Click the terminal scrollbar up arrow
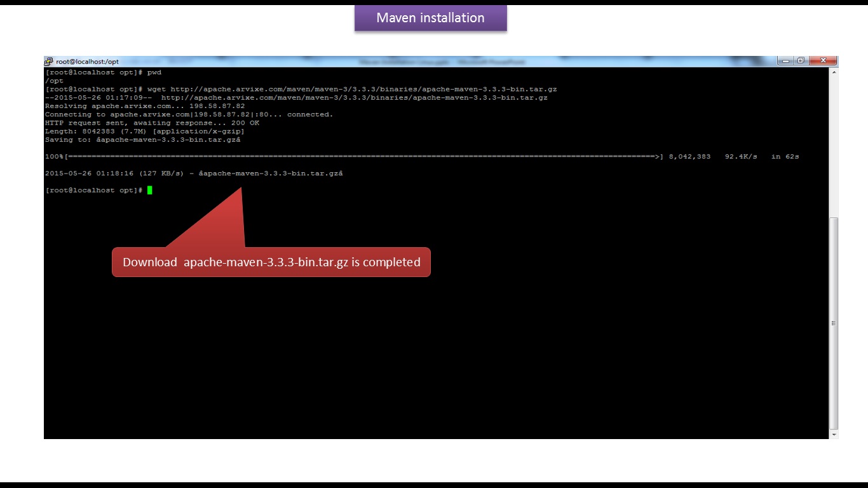 [x=834, y=72]
